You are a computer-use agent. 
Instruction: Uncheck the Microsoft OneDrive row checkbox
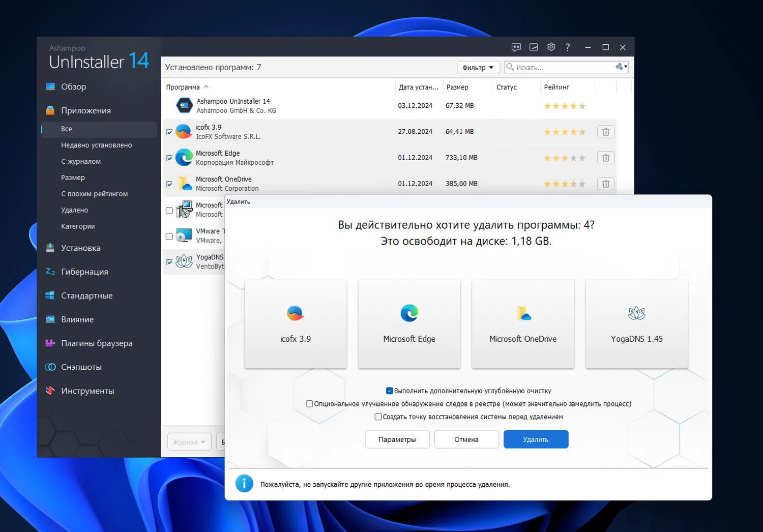[169, 184]
